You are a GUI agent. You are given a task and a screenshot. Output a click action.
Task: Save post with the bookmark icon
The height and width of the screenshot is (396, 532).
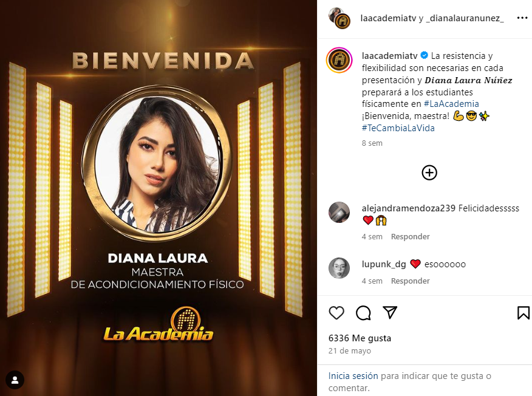523,313
